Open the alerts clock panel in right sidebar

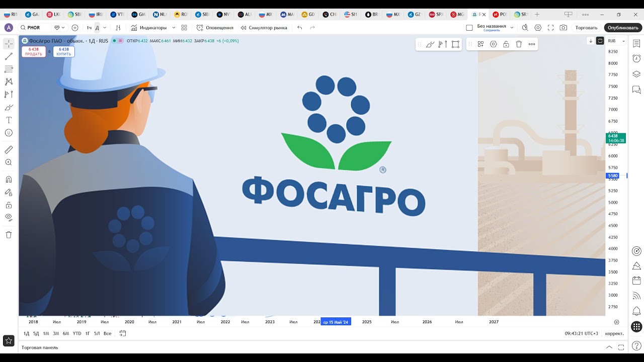[x=636, y=59]
